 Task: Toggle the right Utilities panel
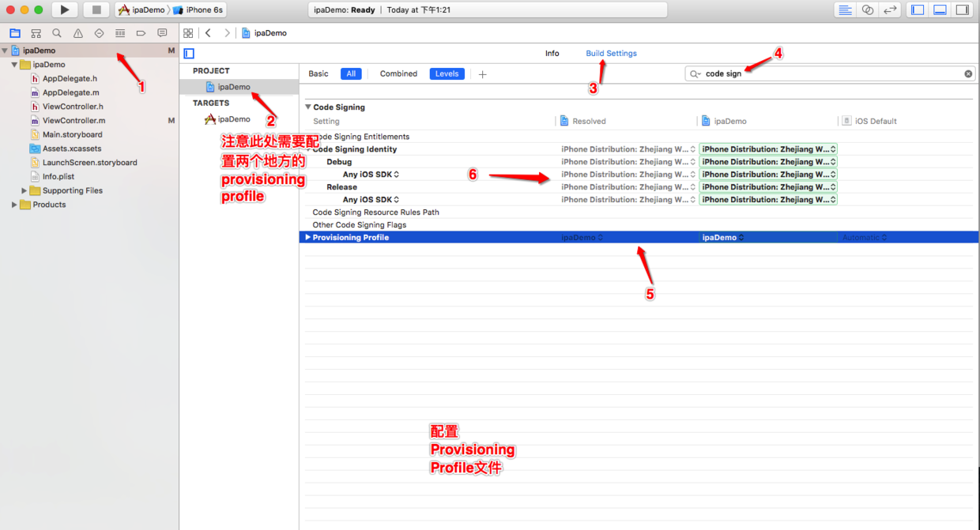click(962, 9)
